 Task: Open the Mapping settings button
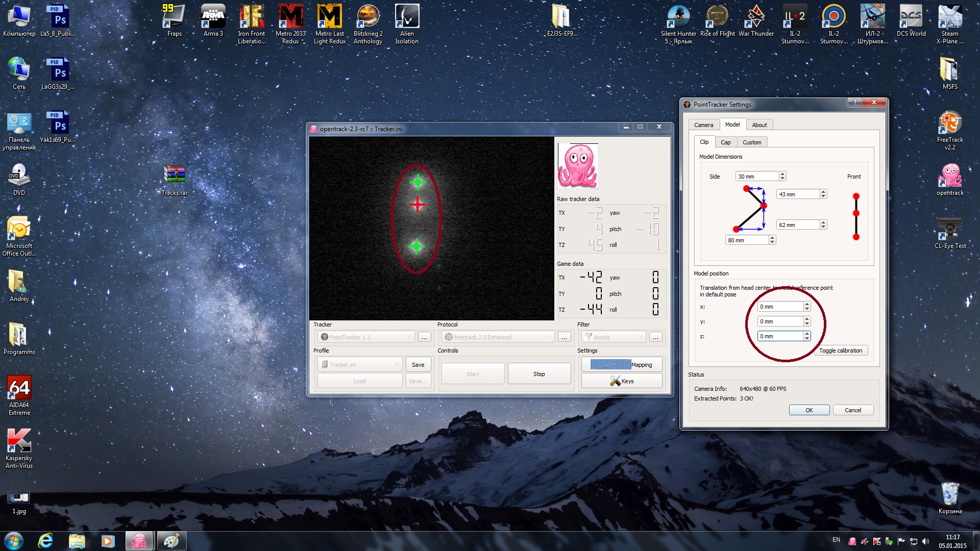622,365
